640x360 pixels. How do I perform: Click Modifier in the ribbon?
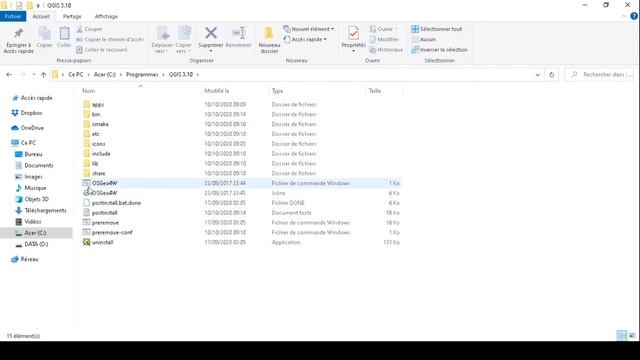click(x=384, y=39)
